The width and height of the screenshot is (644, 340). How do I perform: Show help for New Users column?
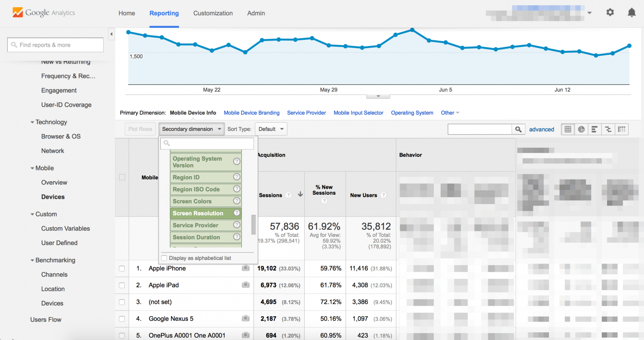383,195
